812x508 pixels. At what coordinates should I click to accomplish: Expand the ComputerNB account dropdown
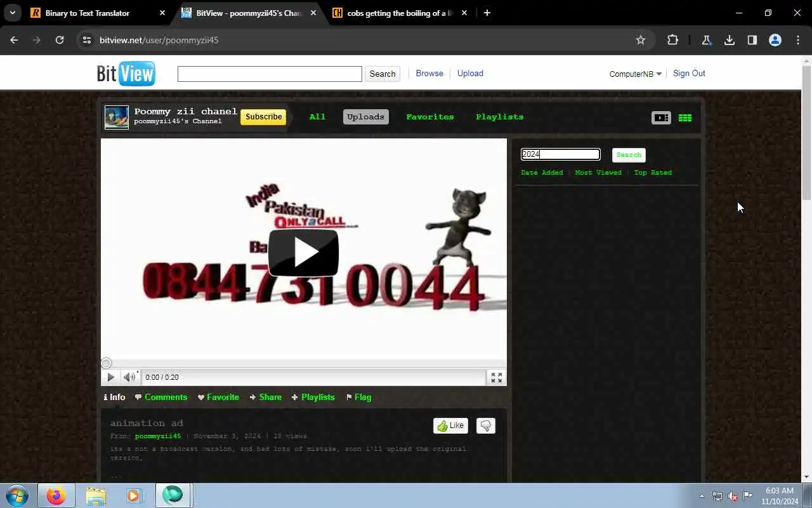coord(635,74)
